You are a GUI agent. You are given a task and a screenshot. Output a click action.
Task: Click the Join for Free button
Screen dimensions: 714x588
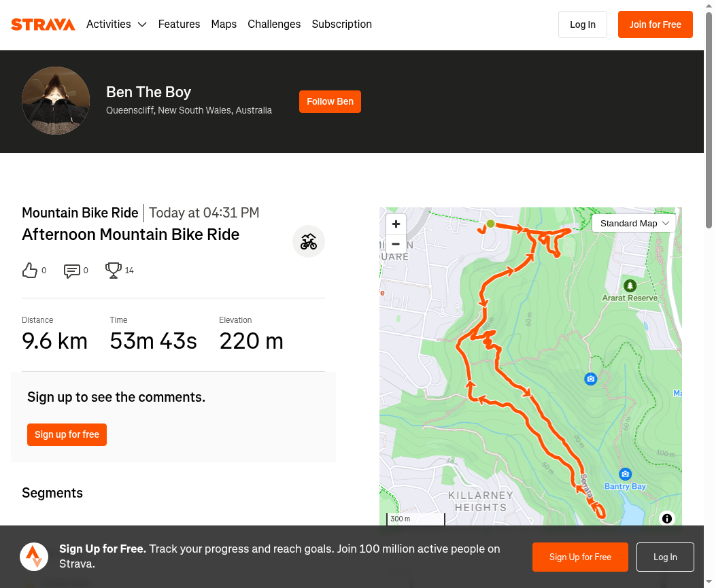tap(656, 24)
